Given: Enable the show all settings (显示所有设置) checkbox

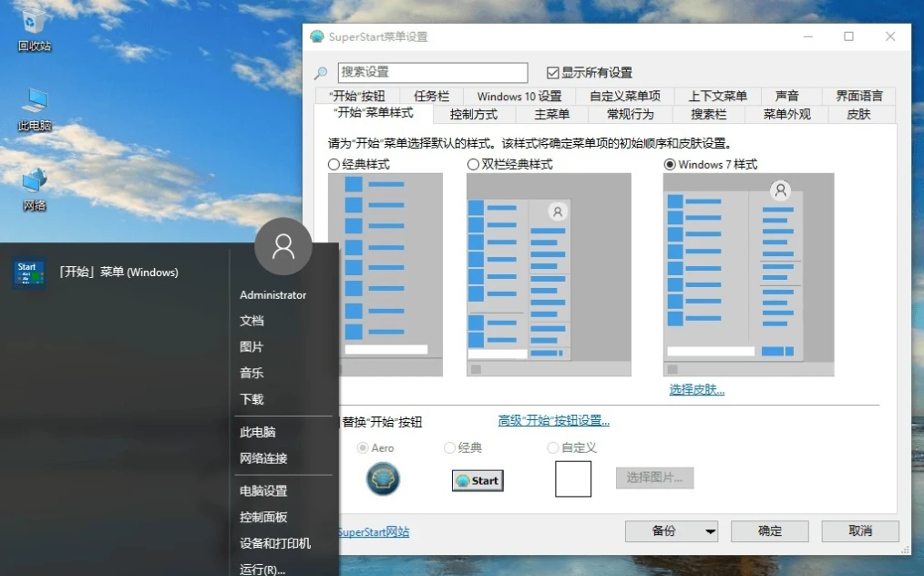Looking at the screenshot, I should [x=552, y=73].
